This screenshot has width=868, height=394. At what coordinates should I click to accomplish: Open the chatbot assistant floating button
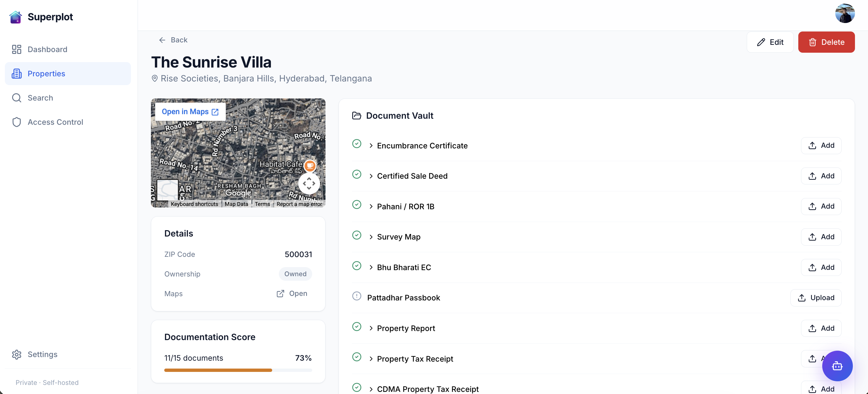[x=837, y=366]
